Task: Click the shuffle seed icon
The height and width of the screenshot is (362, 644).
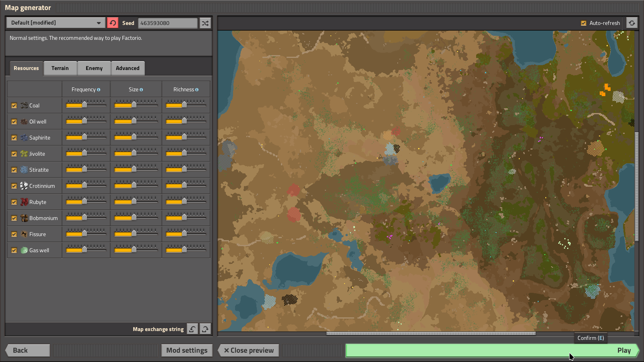Action: point(205,23)
